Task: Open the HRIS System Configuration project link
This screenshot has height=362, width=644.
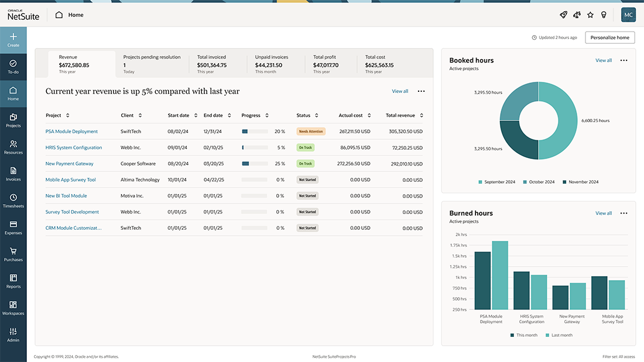Action: click(73, 147)
